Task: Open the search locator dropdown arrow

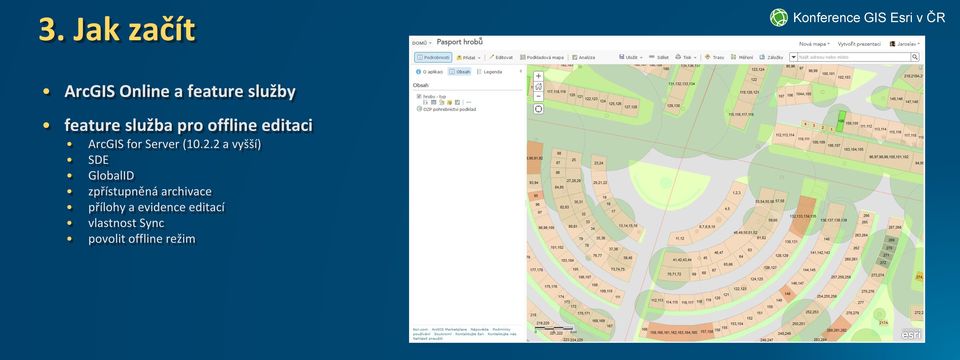Action: click(x=793, y=57)
